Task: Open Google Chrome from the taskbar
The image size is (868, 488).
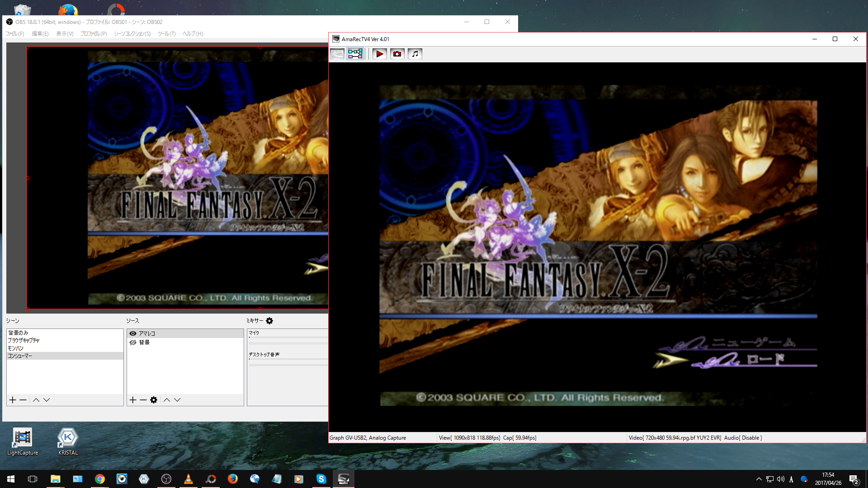Action: [100, 479]
